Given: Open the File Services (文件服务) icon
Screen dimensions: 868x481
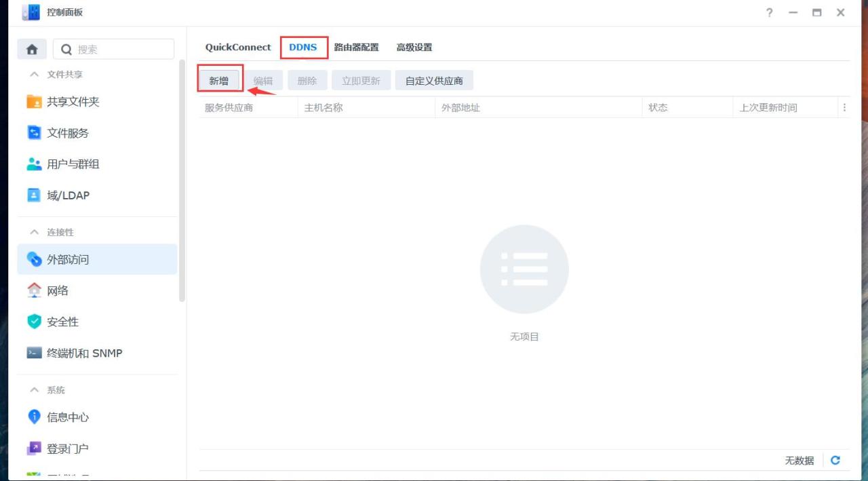Looking at the screenshot, I should [34, 133].
